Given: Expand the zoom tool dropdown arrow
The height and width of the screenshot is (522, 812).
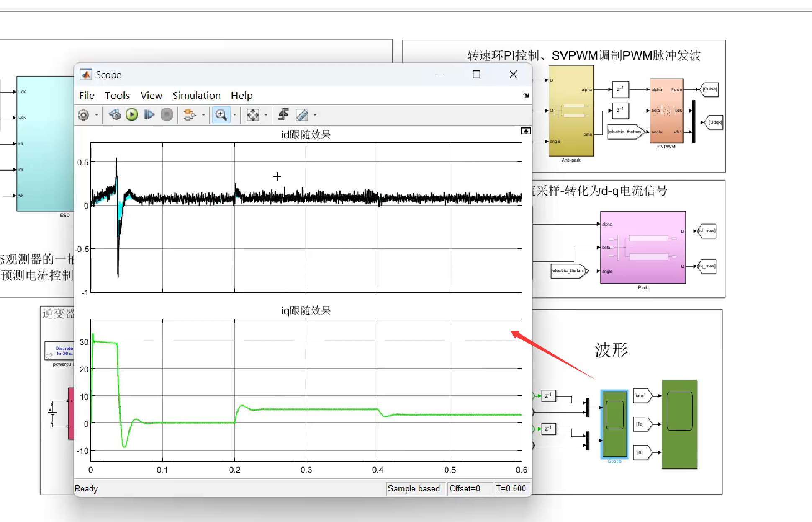Looking at the screenshot, I should point(234,115).
